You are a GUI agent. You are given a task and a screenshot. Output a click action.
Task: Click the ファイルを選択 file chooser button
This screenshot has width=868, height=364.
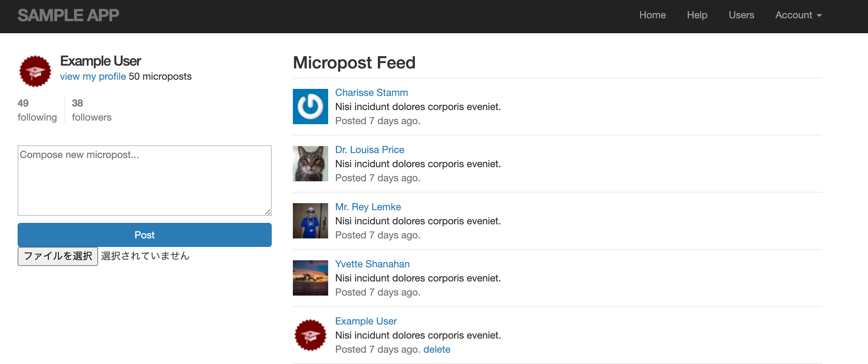click(x=58, y=256)
